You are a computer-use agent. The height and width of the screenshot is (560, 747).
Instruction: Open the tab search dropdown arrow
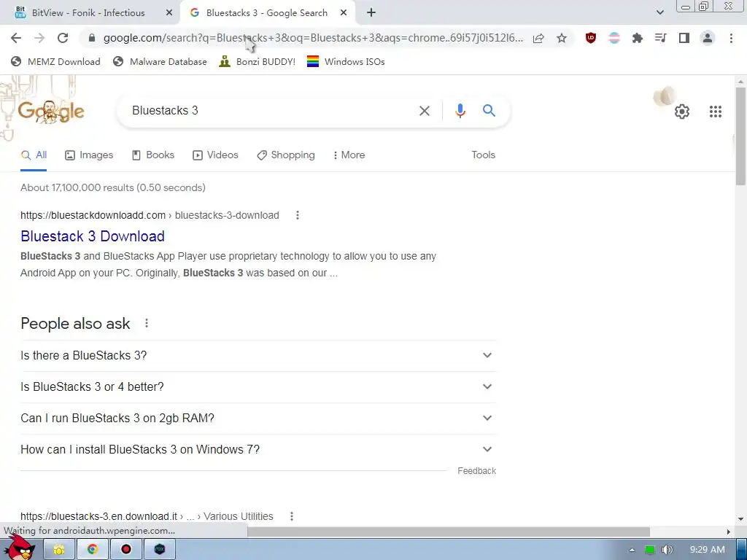pyautogui.click(x=659, y=13)
